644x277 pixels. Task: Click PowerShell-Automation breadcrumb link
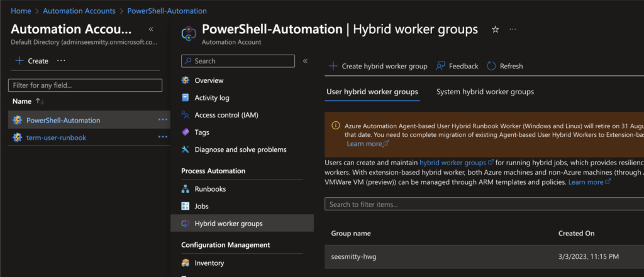coord(167,11)
